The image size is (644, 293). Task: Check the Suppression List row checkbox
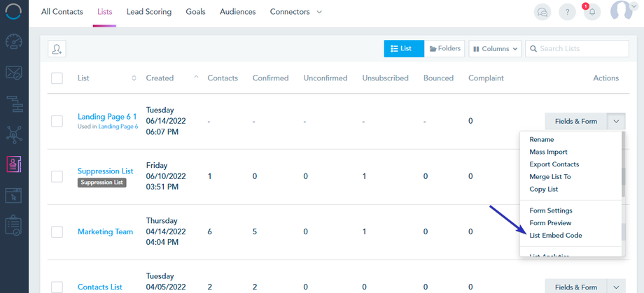coord(57,176)
